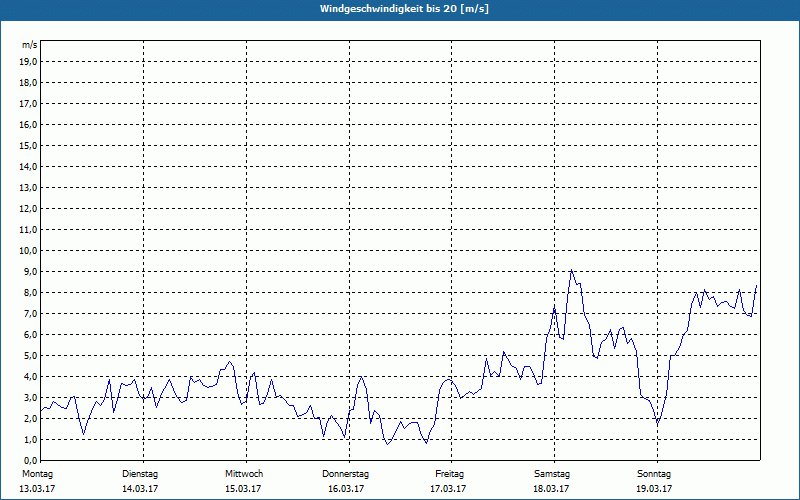Click the 16.03.17 date label
800x500 pixels.
346,489
